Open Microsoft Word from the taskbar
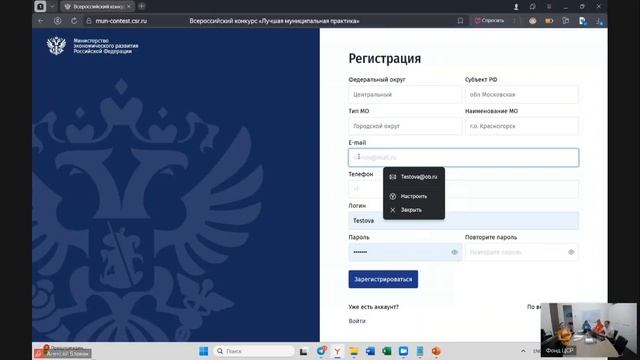Viewport: 640px width, 360px height. pyautogui.click(x=370, y=351)
